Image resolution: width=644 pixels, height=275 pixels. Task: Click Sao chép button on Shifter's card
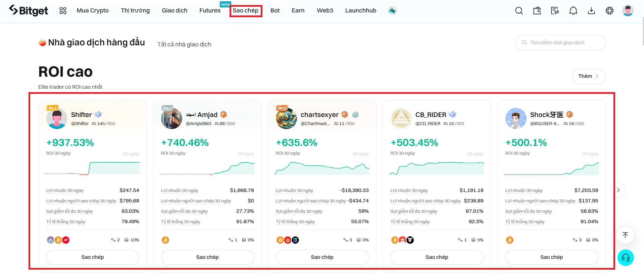click(x=93, y=257)
